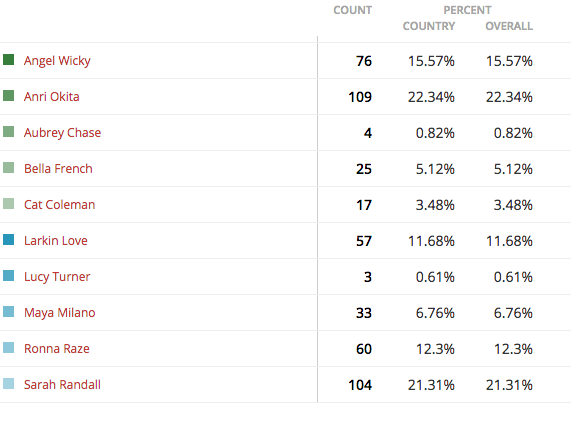571x423 pixels.
Task: Select the Bella French link
Action: 58,169
